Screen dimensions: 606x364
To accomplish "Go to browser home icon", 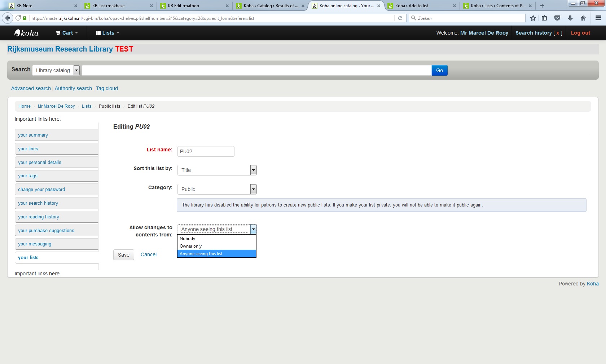I will [583, 18].
